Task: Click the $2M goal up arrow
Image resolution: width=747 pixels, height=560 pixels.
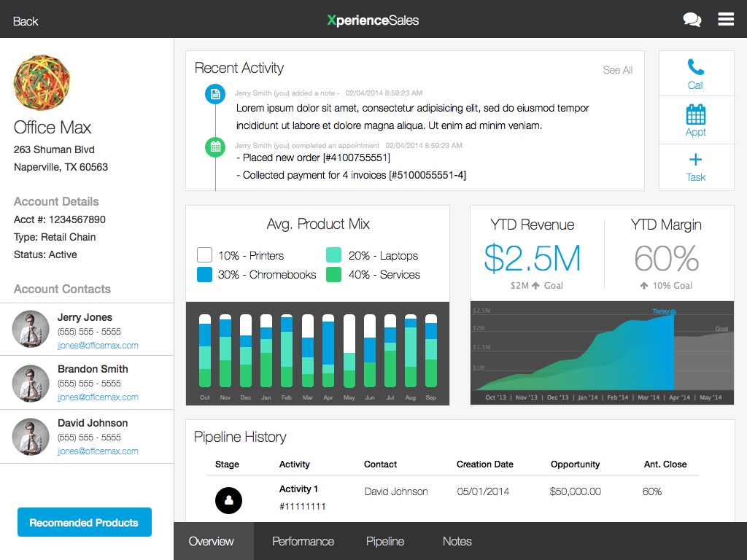Action: [x=536, y=286]
